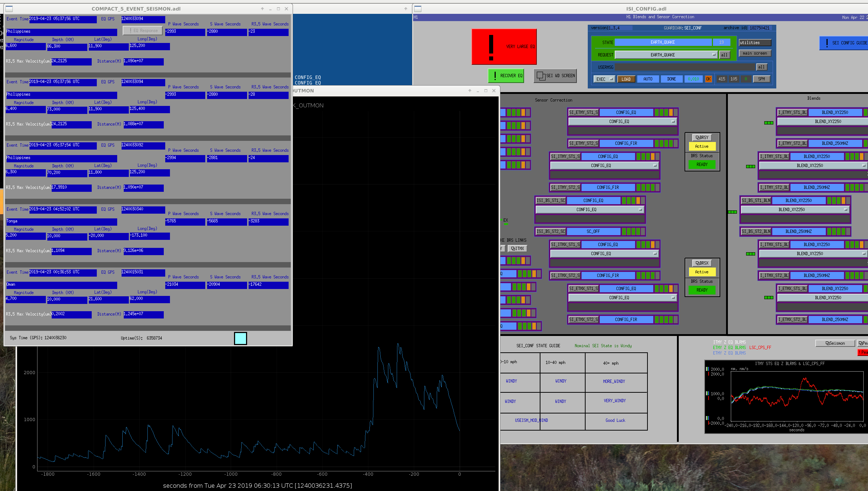Open the Seismon related display
The height and width of the screenshot is (491, 868).
tap(835, 343)
